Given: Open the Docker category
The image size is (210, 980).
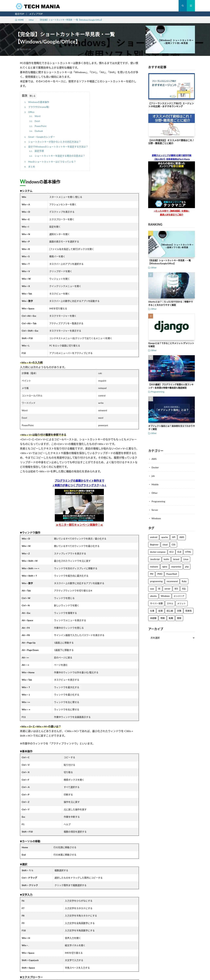Looking at the screenshot, I should click(155, 468).
